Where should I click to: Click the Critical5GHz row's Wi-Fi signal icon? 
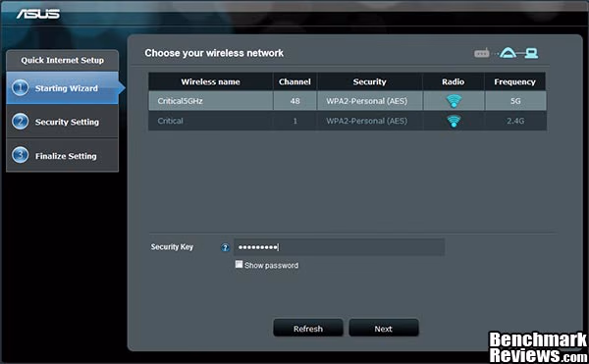(454, 101)
